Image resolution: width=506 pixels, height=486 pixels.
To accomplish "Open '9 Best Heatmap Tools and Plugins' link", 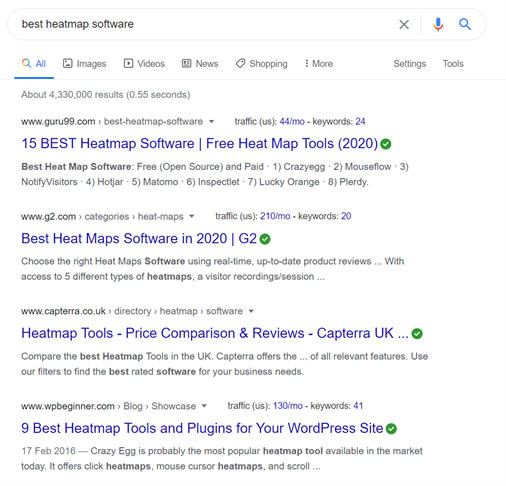I will pos(202,428).
